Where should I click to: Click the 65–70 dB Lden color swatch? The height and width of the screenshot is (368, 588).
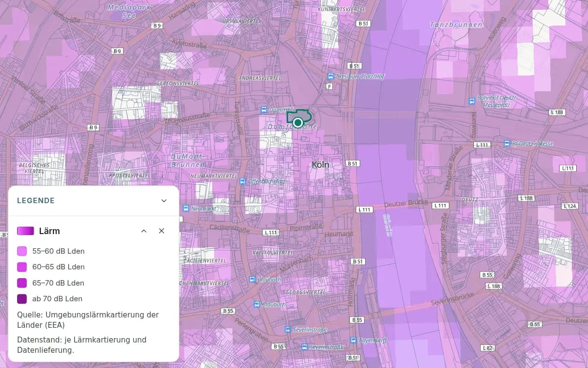point(22,283)
